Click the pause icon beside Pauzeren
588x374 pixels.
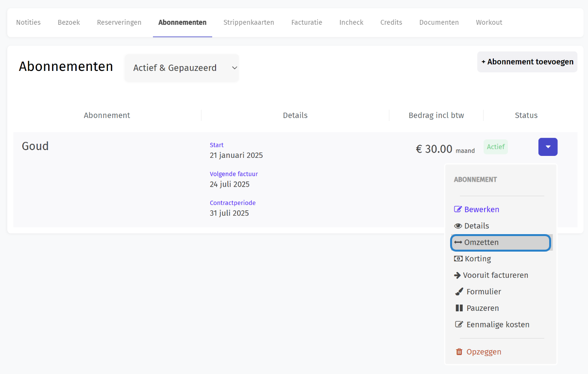click(459, 308)
